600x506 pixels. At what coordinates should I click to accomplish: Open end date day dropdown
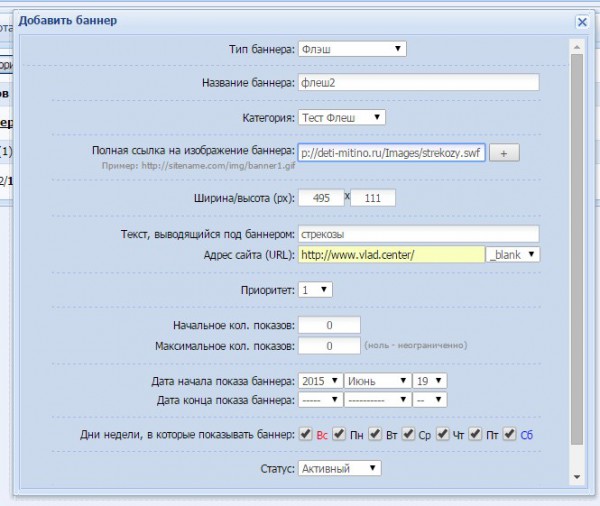429,400
